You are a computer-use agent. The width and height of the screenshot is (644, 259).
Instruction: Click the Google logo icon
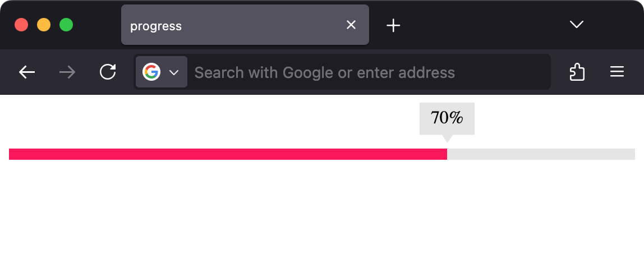(151, 72)
